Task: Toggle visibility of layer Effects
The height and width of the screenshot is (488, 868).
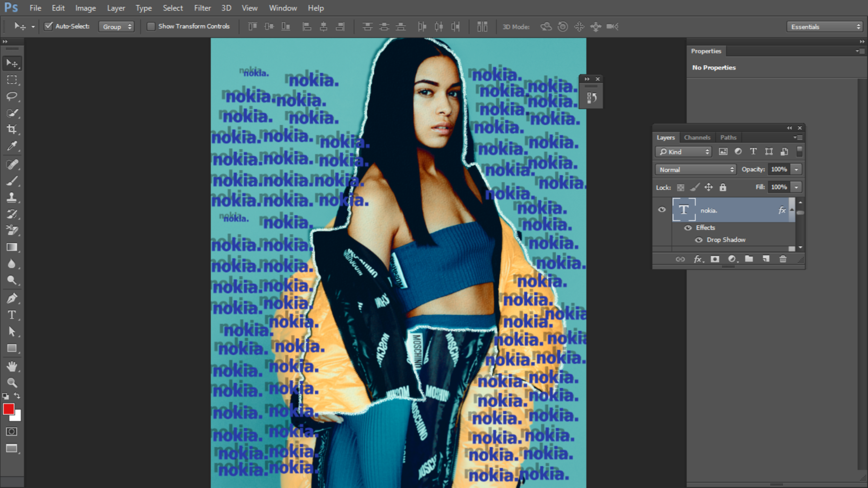Action: click(x=688, y=228)
